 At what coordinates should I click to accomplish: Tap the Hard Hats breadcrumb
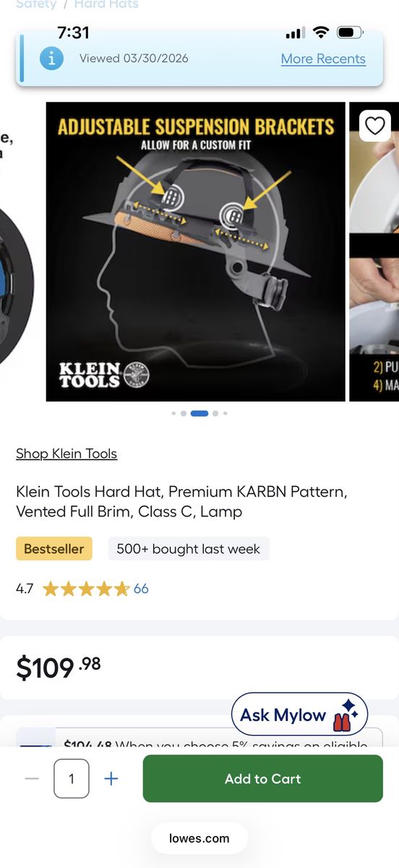coord(106,4)
